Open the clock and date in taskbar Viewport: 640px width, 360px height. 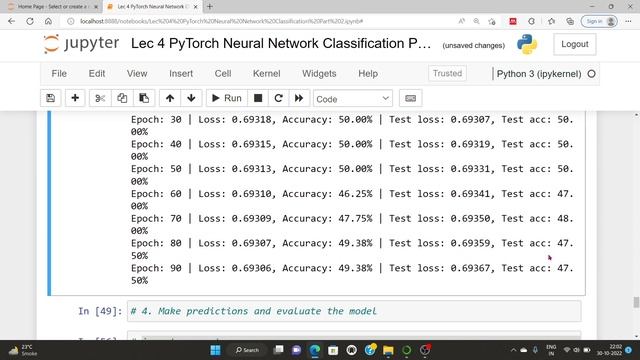tap(610, 350)
